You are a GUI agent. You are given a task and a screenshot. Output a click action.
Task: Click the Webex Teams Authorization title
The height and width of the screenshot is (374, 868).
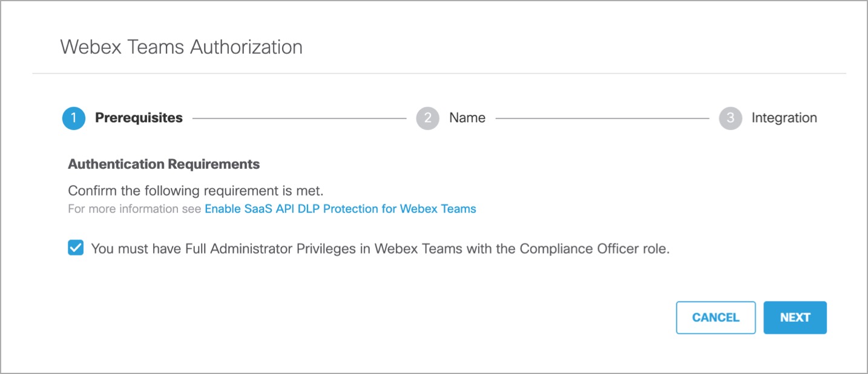tap(181, 47)
